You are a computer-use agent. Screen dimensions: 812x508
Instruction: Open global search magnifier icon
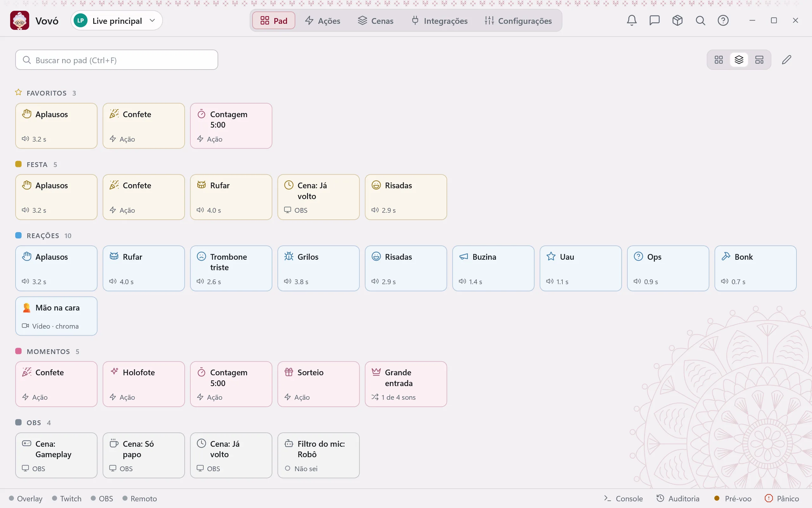(x=700, y=21)
